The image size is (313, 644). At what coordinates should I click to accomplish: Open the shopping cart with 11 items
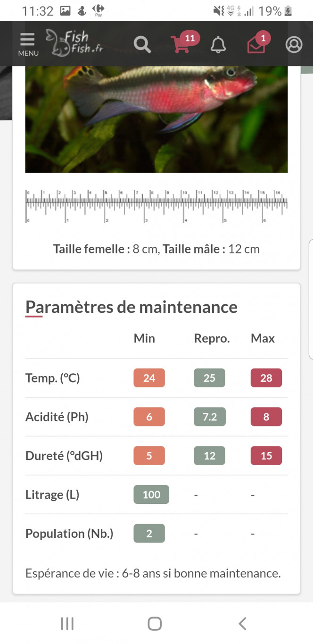click(185, 42)
